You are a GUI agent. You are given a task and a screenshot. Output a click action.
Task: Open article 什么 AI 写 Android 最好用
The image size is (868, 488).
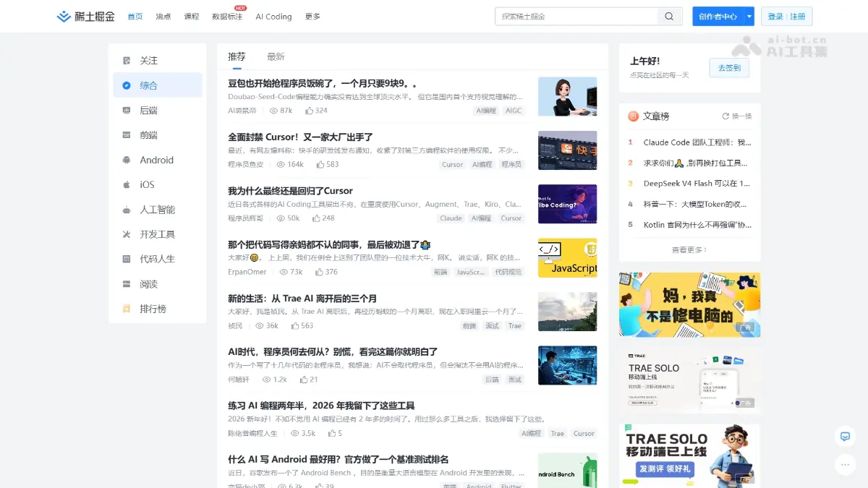339,459
